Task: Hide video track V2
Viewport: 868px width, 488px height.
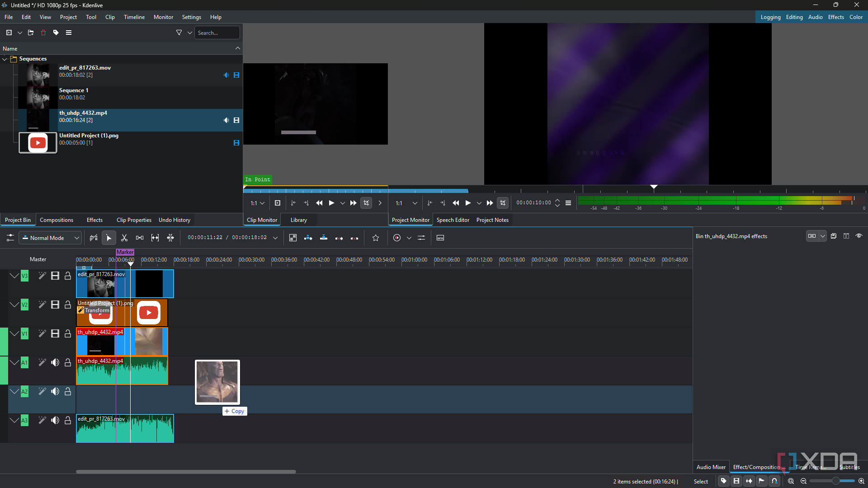Action: (x=55, y=305)
